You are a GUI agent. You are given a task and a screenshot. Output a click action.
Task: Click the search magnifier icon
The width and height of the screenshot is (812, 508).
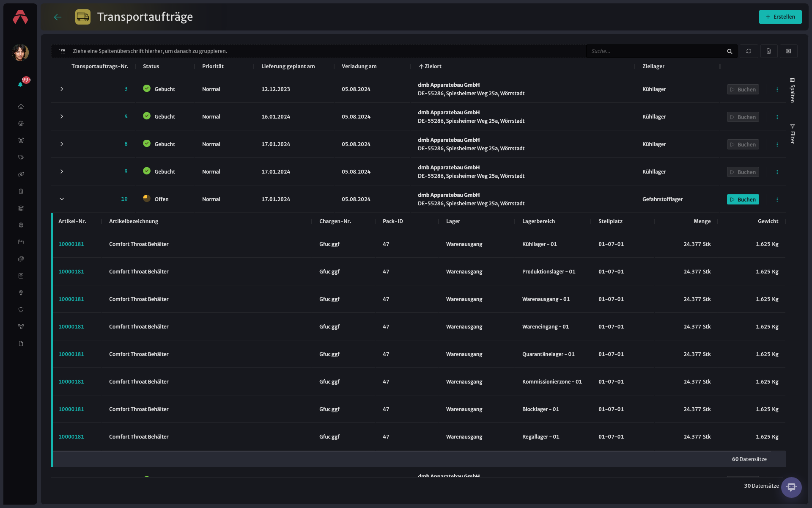tap(730, 51)
